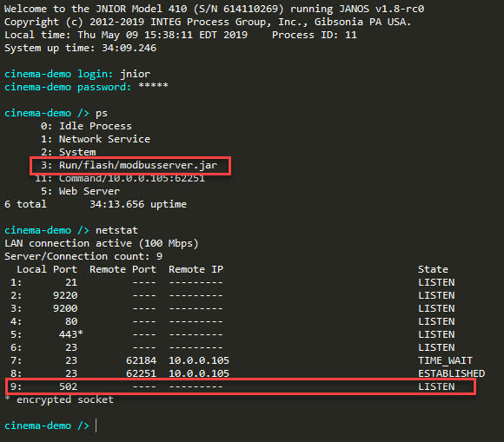Screen dimensions: 504x442
Task: Click the TIME_WAIT state on row 7
Action: 445,360
